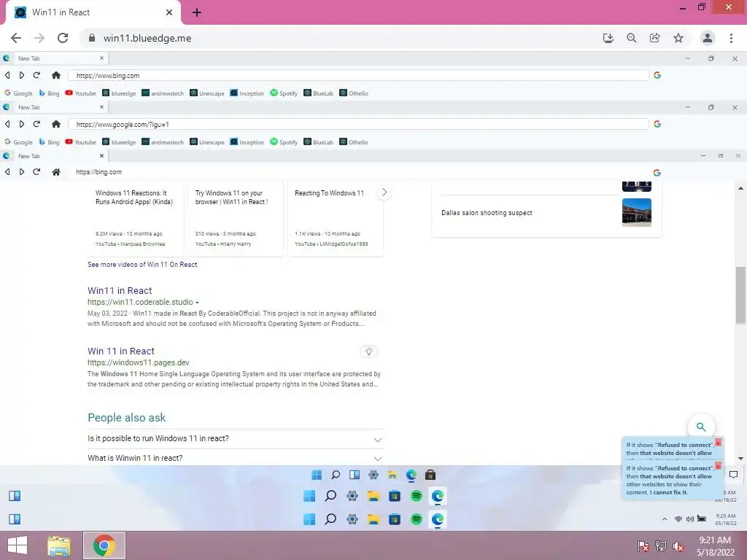Click the https://www.google.com/?igu=1 address field

[357, 124]
